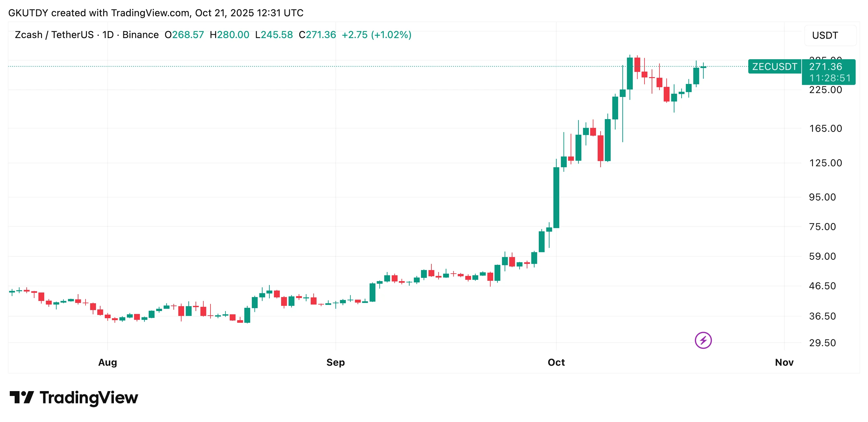Click the +2.75 (+1.02%) change value

[x=376, y=35]
